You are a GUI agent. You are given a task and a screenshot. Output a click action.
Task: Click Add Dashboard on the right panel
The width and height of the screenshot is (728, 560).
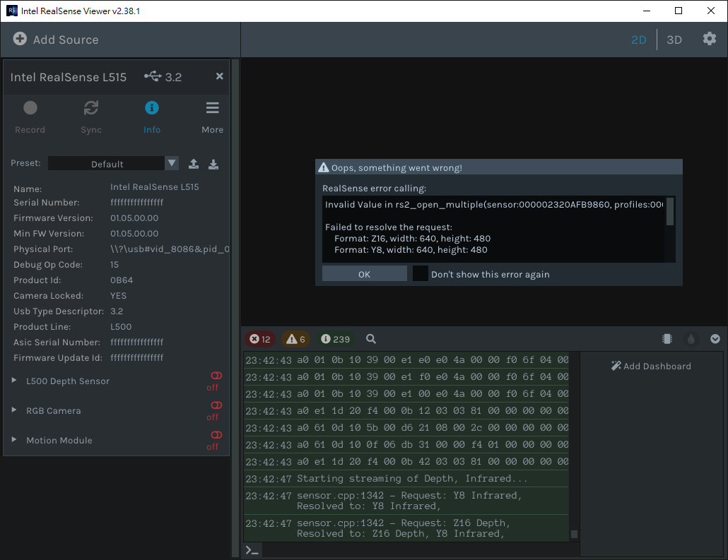coord(651,366)
